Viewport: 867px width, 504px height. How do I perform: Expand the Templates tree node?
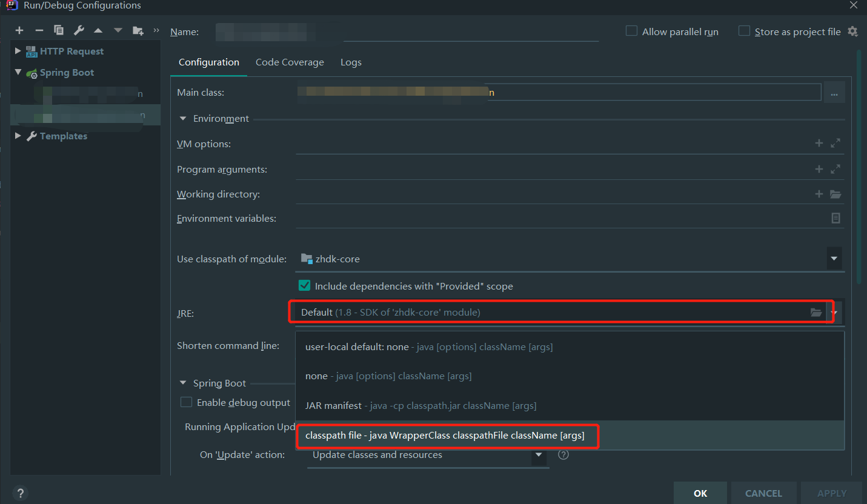pos(18,136)
